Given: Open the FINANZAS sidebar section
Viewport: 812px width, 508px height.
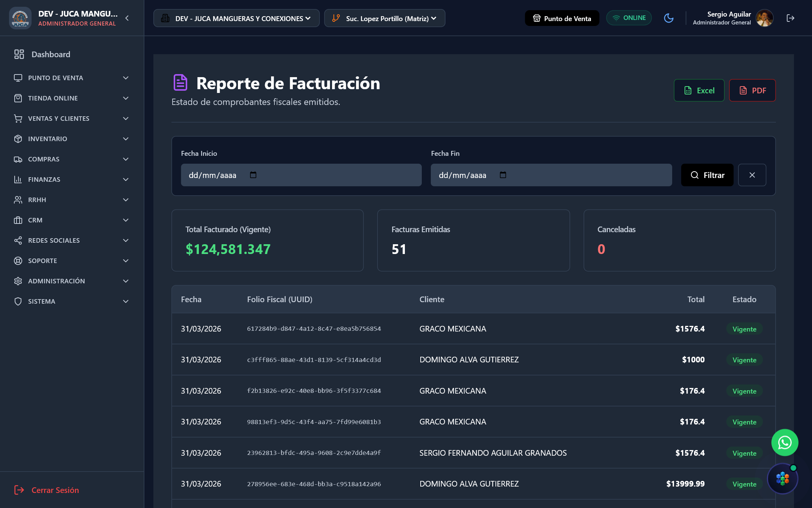Looking at the screenshot, I should coord(72,179).
